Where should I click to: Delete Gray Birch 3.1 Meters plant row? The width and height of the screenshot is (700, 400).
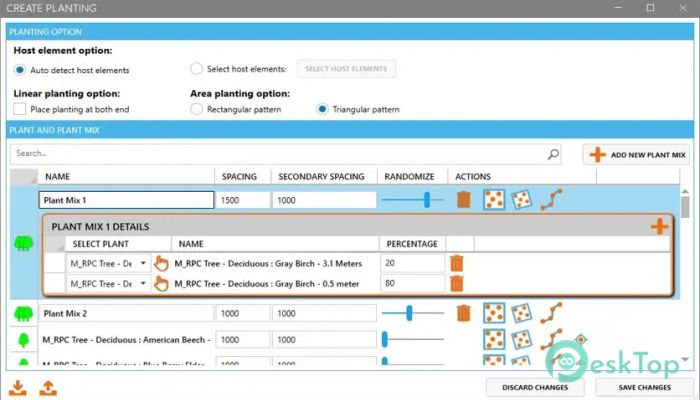(456, 264)
